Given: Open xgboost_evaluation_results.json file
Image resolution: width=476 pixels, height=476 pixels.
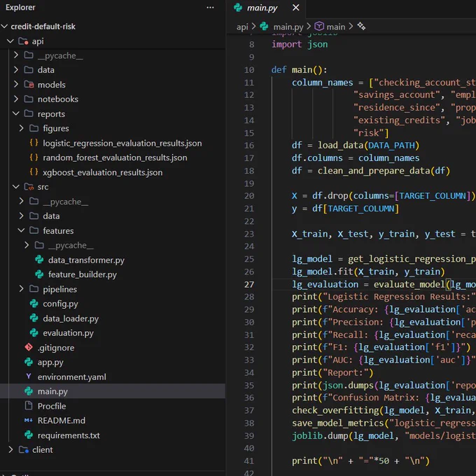Looking at the screenshot, I should pos(103,172).
